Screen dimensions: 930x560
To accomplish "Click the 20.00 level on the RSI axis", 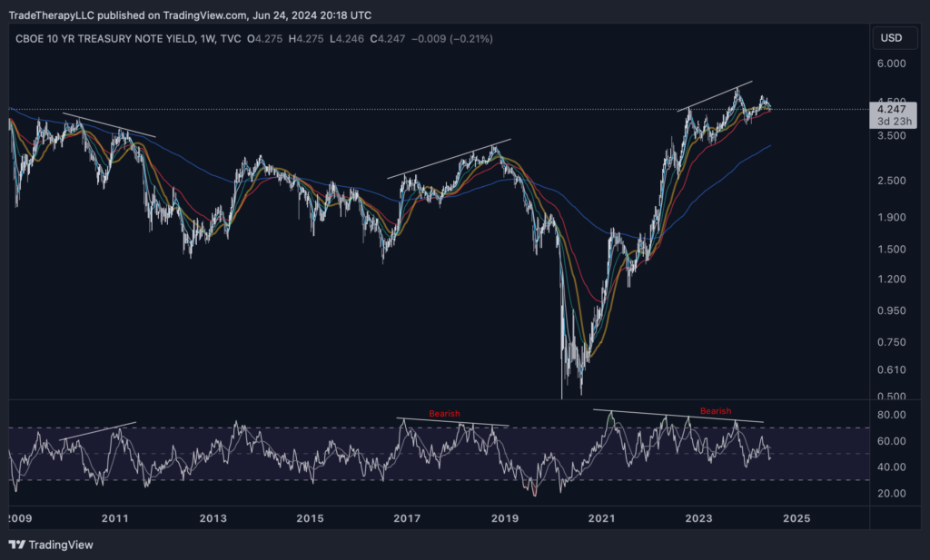I will click(x=890, y=494).
